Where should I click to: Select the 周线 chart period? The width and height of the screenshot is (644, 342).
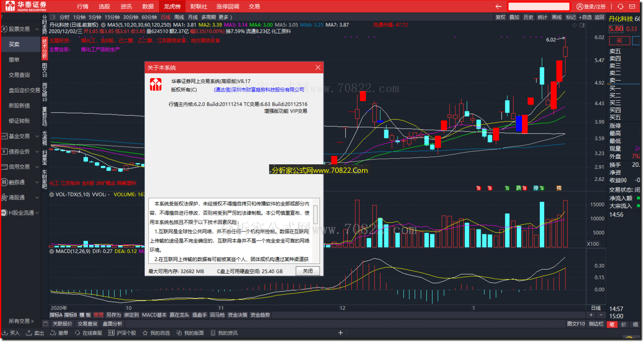(179, 17)
